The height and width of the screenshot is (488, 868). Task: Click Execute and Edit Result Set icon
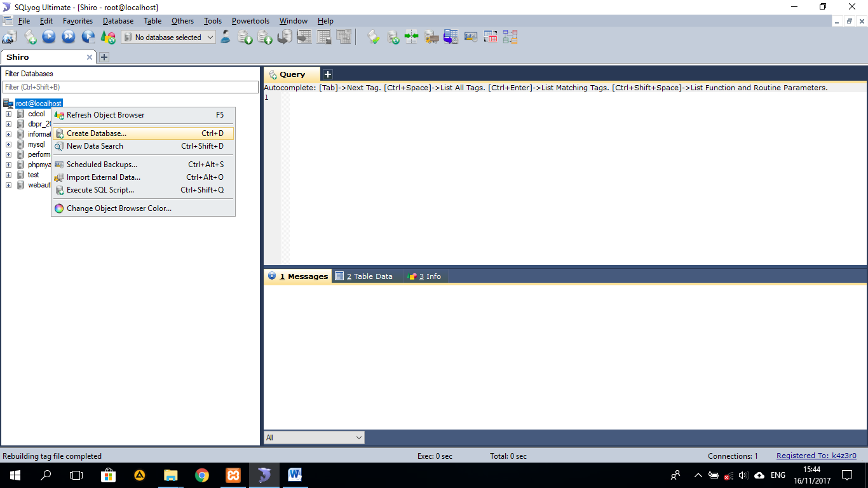tap(88, 37)
